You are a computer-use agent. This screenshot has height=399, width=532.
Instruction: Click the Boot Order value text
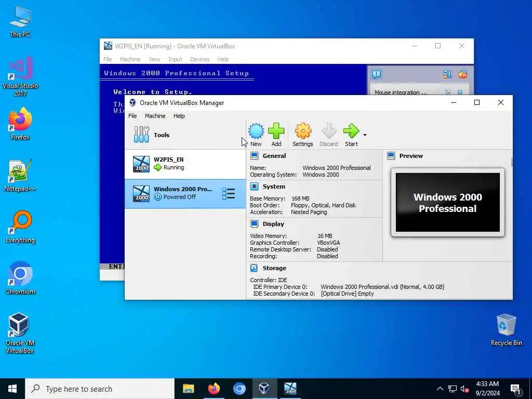click(323, 205)
